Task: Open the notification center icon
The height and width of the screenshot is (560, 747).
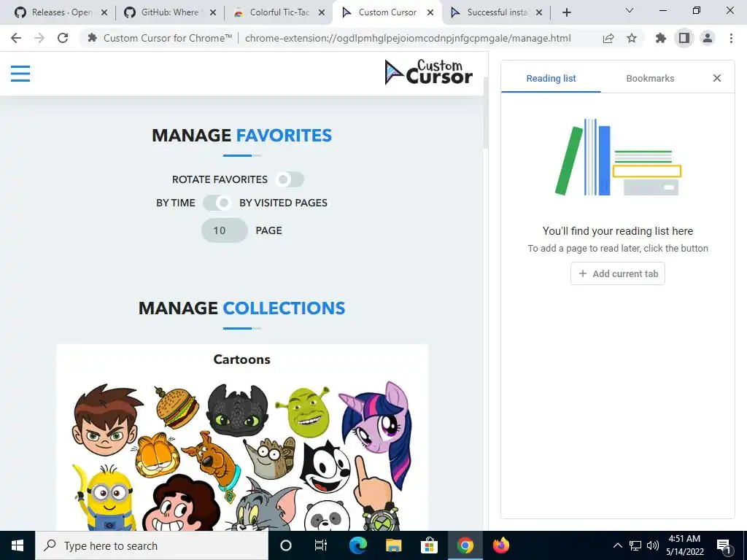Action: 724,545
